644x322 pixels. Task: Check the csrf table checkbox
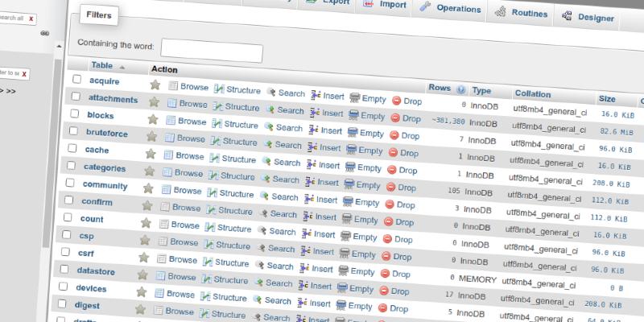[x=67, y=253]
